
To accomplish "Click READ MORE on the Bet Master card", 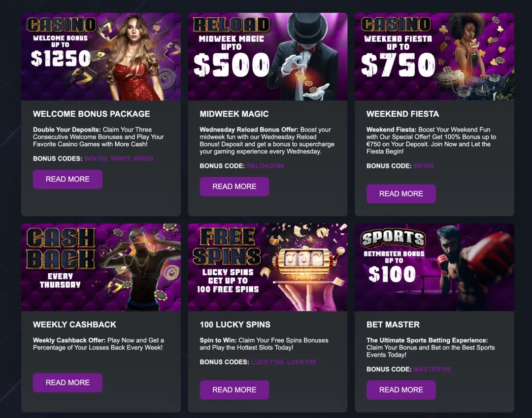I will [x=401, y=390].
